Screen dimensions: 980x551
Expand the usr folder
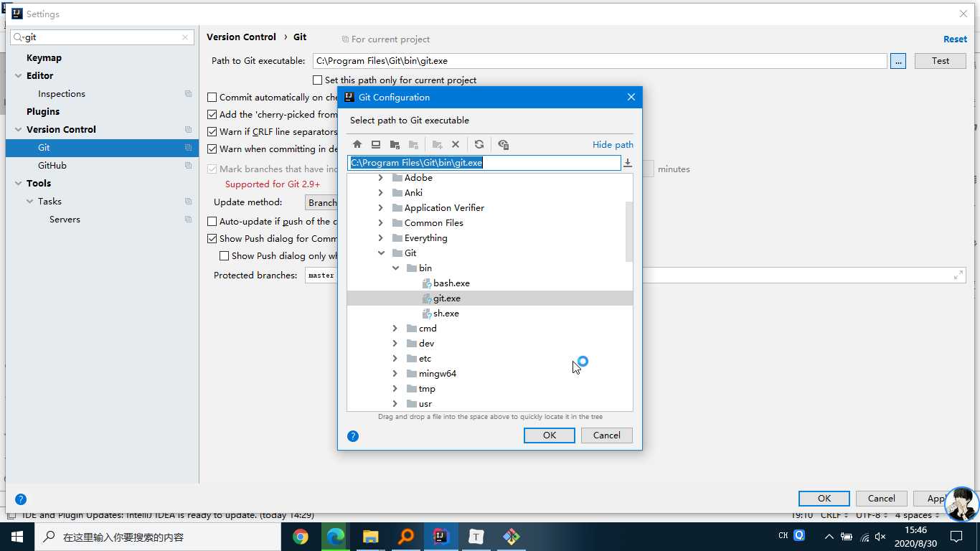(395, 404)
